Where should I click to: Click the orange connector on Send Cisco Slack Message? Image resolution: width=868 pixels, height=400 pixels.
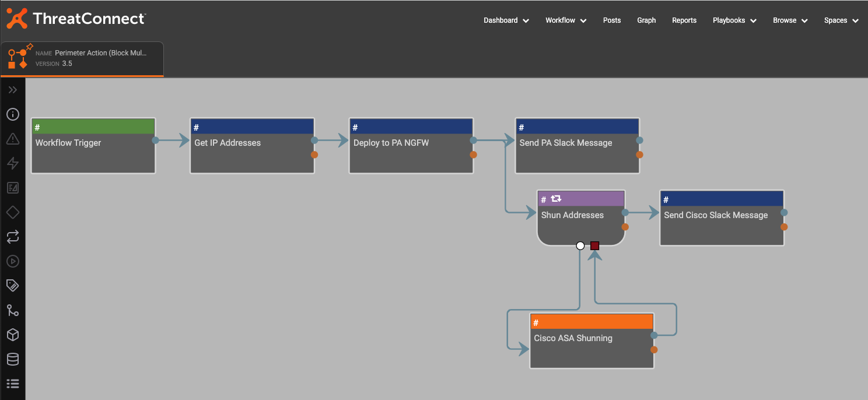(785, 227)
